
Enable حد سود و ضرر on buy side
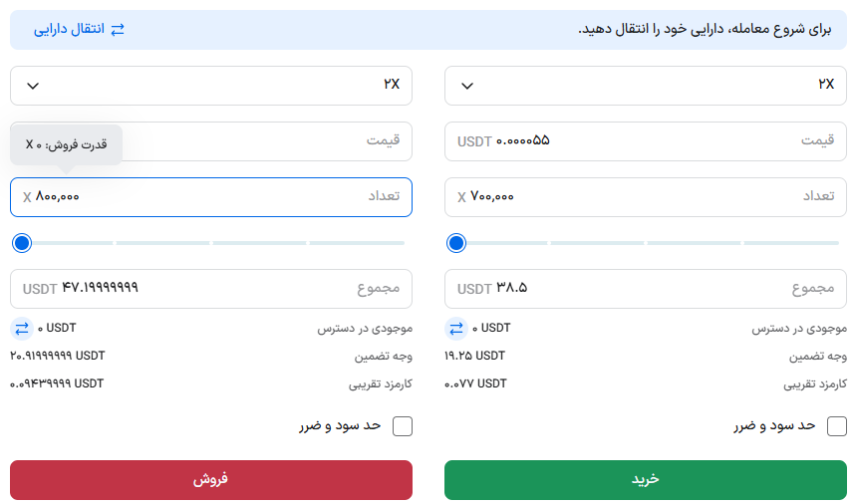point(837,426)
